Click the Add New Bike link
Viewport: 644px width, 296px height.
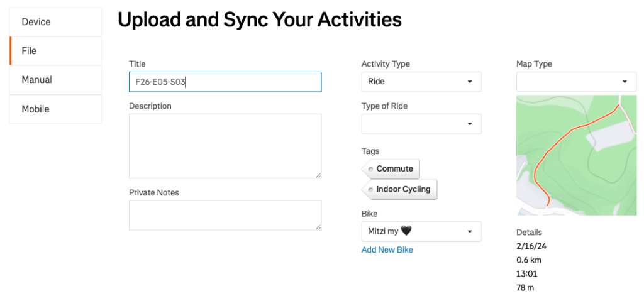click(387, 250)
